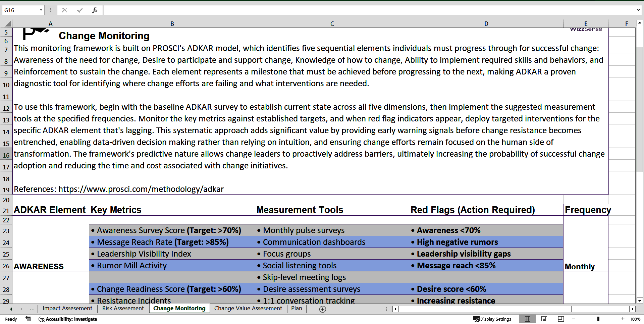Click the macro recording status bar icon
Image resolution: width=644 pixels, height=324 pixels.
click(28, 319)
